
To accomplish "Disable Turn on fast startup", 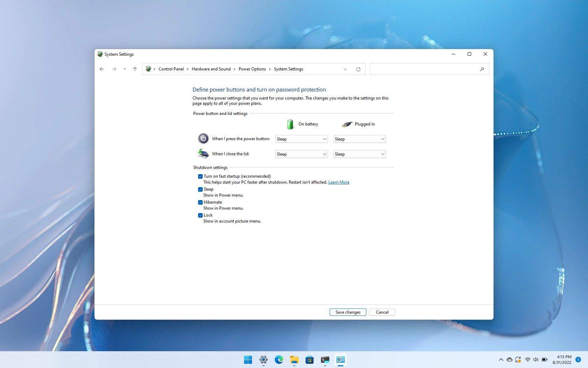I will [x=200, y=176].
